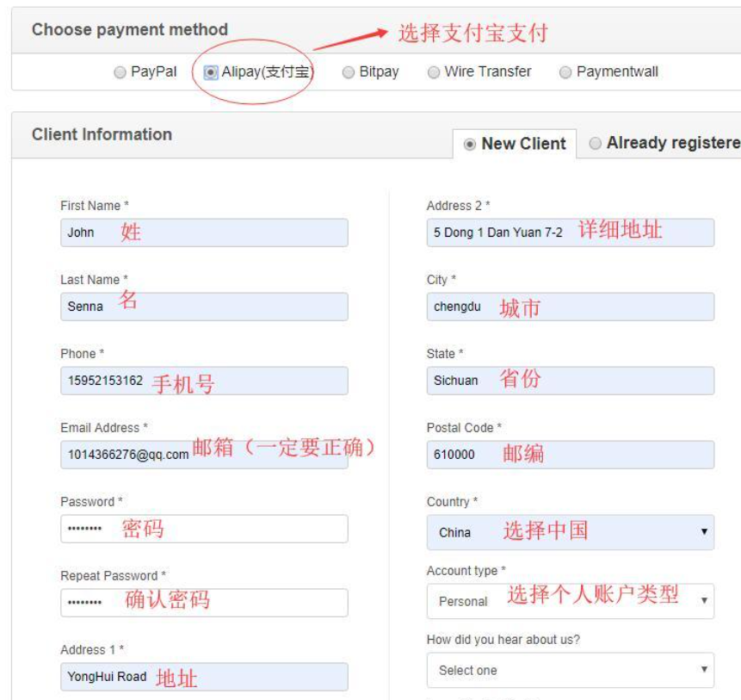
Task: Switch to Already registered option
Action: pyautogui.click(x=595, y=143)
